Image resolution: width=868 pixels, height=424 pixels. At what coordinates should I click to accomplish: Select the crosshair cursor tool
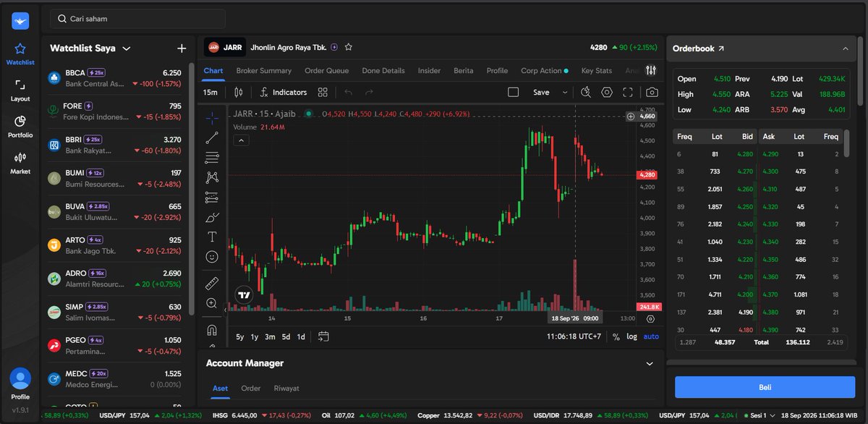[x=212, y=116]
